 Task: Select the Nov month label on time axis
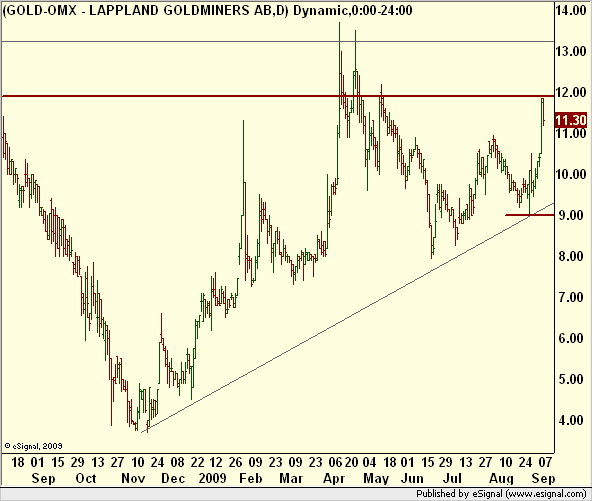coord(133,478)
